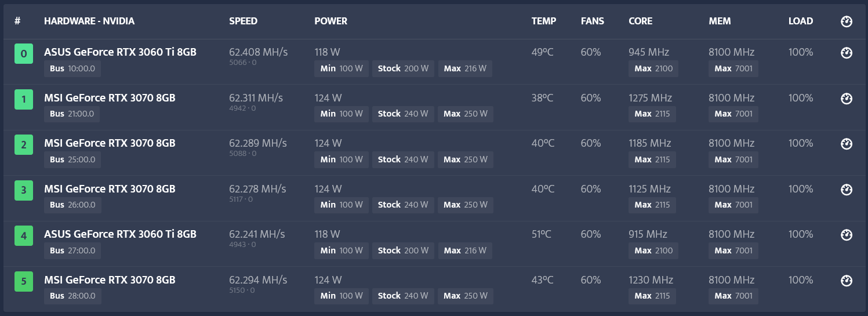Click the TEMP column header
Viewport: 868px width, 316px height.
544,21
